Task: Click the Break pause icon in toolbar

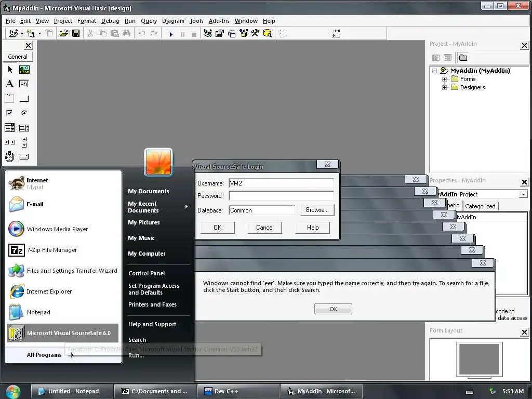Action: pyautogui.click(x=183, y=34)
